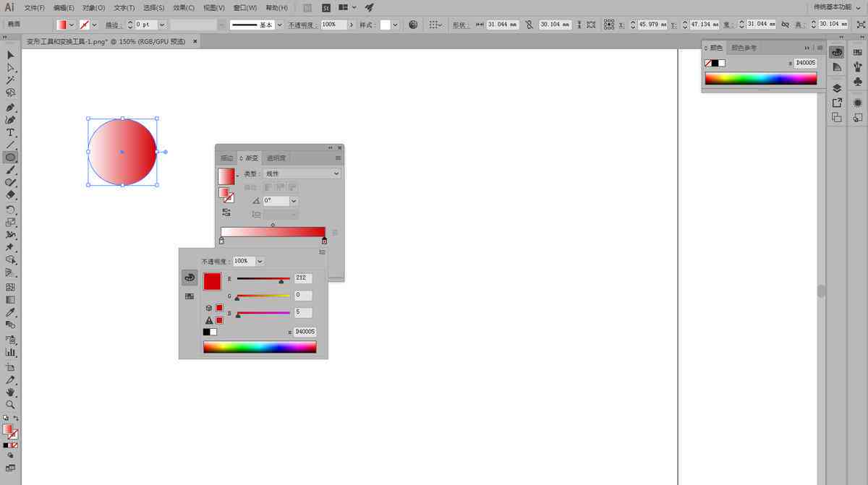The width and height of the screenshot is (868, 485).
Task: Toggle constrain width and height link
Action: point(784,25)
